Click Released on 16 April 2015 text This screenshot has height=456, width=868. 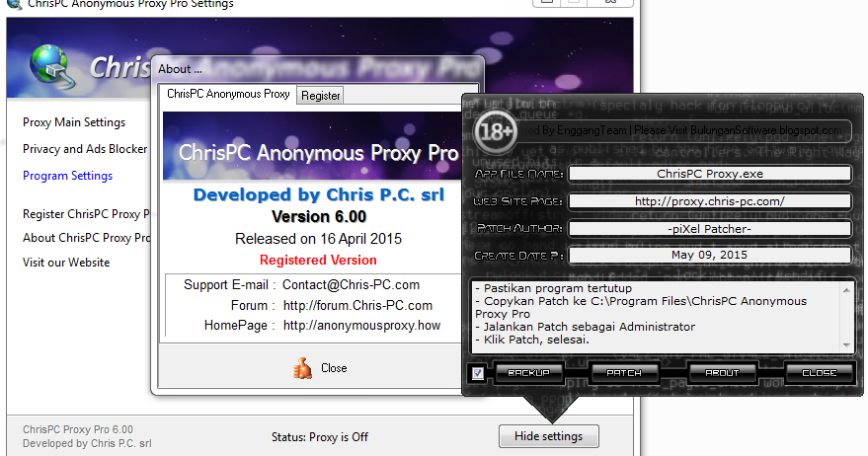pyautogui.click(x=318, y=239)
